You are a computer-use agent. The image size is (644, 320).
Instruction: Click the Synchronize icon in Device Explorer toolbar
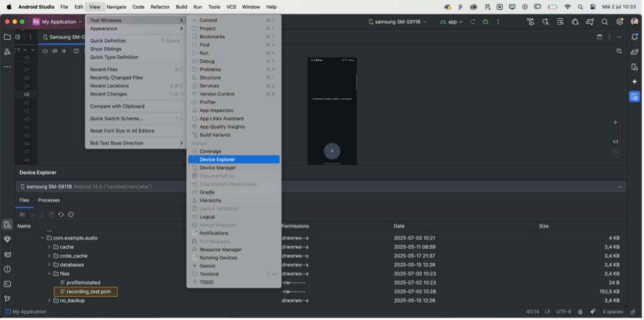point(61,215)
